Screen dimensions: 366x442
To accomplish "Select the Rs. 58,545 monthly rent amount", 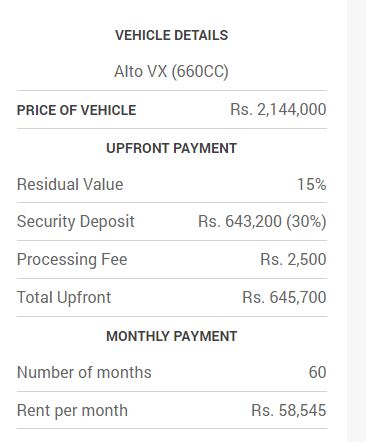I will pyautogui.click(x=289, y=410).
